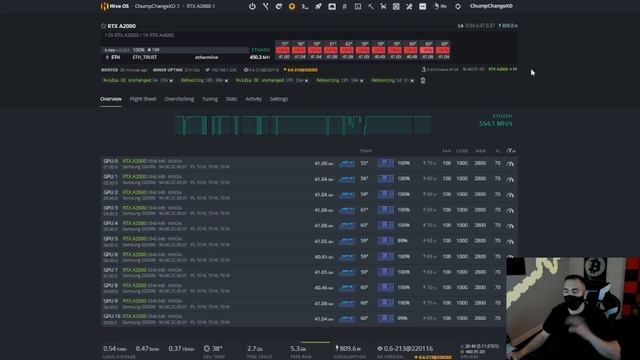Click the GPU 0 hashrate mini chart
Viewport: 640px width, 360px height.
tap(347, 163)
